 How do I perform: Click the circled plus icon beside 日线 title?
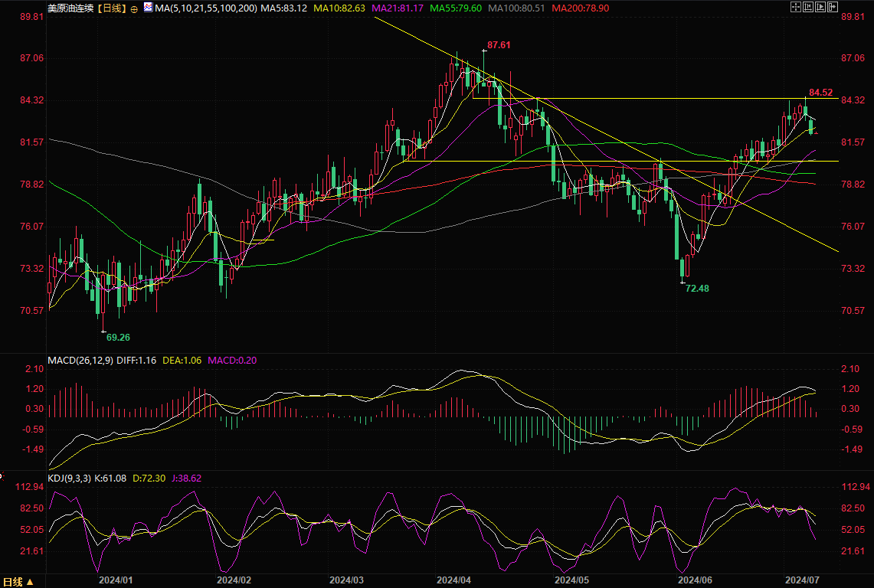[135, 8]
